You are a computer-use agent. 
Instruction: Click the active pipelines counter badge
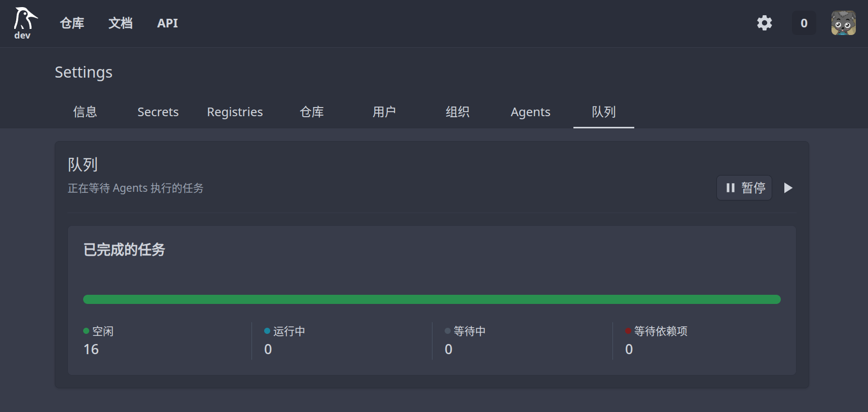click(x=804, y=23)
